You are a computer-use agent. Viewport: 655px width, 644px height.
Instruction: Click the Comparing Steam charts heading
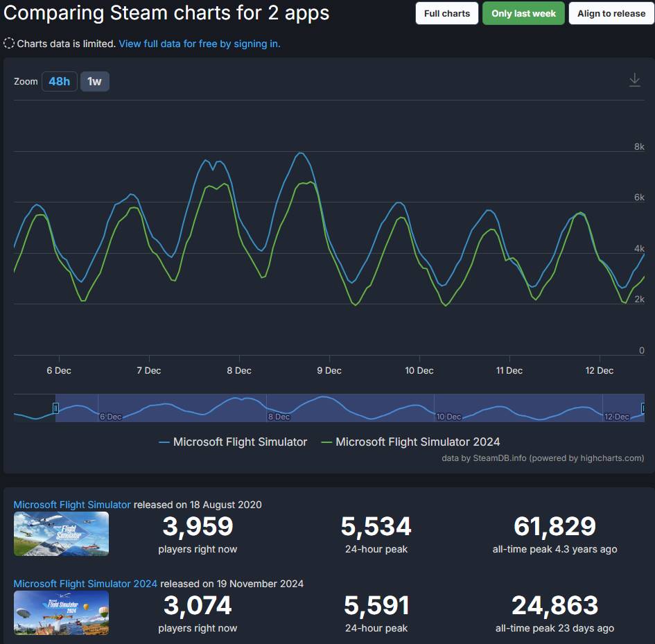tap(166, 13)
